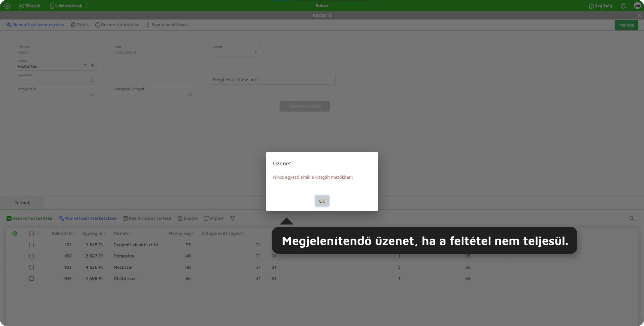Screen dimensions: 644x326
Task: Sort by Kategória ID segéd column
Action: 223,234
